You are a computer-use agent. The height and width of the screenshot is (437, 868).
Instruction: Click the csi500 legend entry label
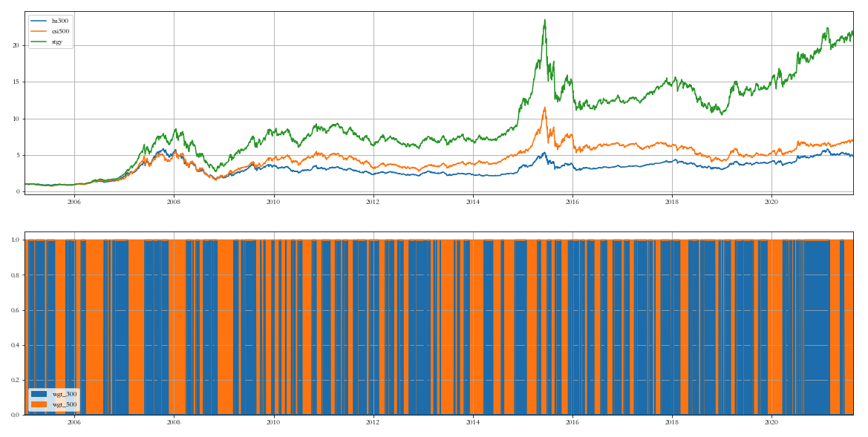[60, 31]
